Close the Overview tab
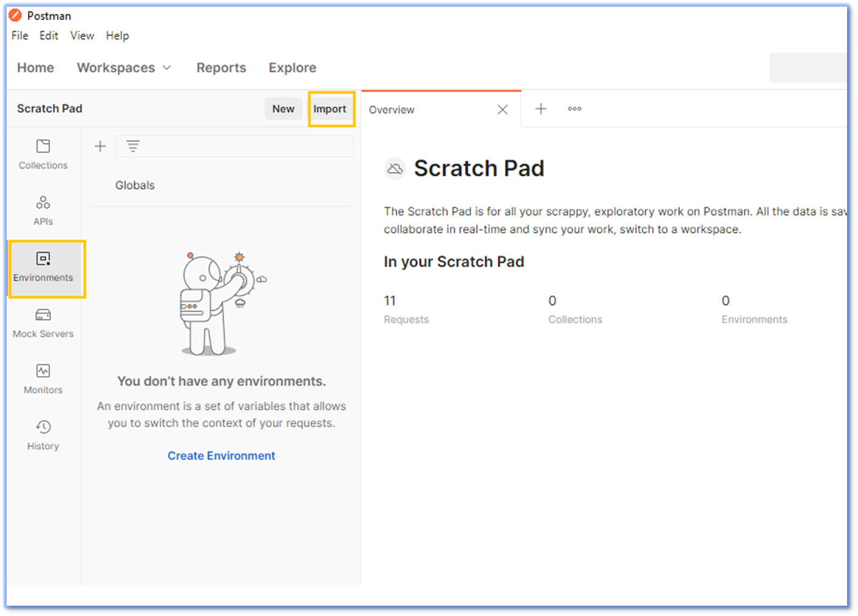858x616 pixels. pos(502,110)
